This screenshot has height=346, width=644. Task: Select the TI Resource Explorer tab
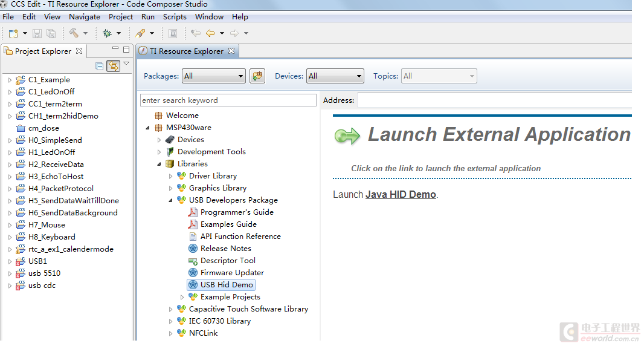pos(187,51)
